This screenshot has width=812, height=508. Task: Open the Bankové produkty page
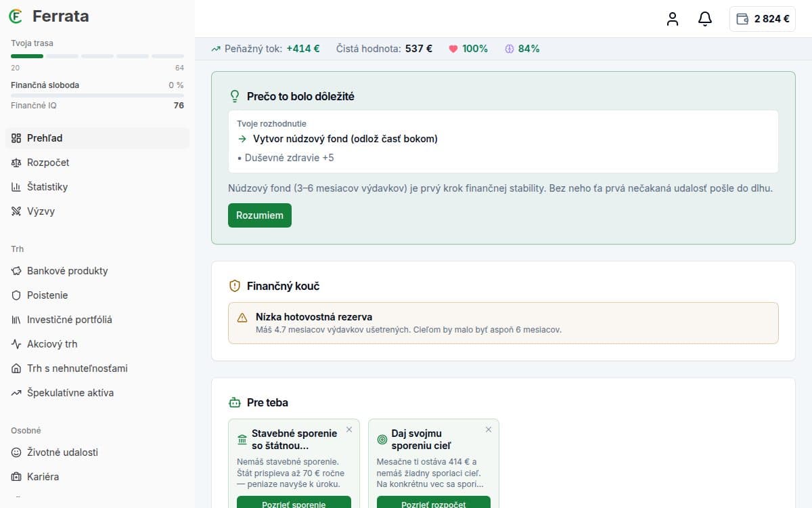[97, 271]
